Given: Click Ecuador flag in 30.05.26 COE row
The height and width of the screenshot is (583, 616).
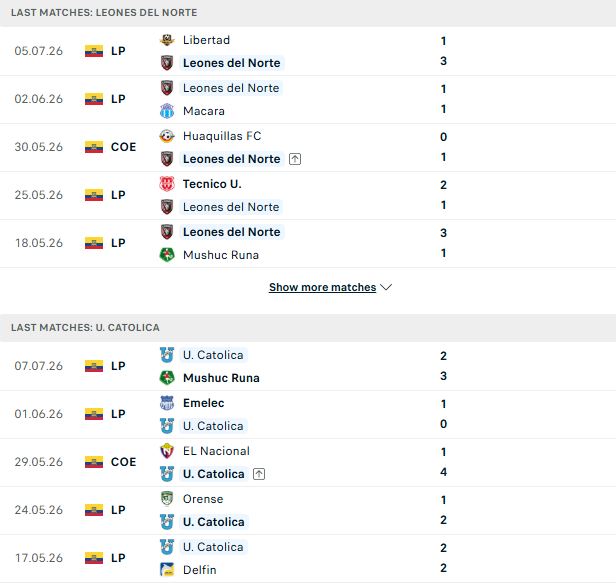Looking at the screenshot, I should tap(94, 147).
